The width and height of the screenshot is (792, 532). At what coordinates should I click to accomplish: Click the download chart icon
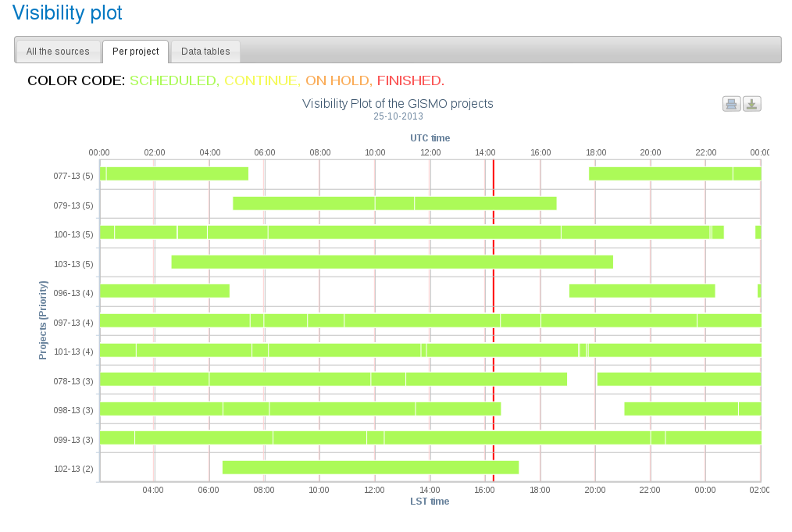pyautogui.click(x=751, y=104)
